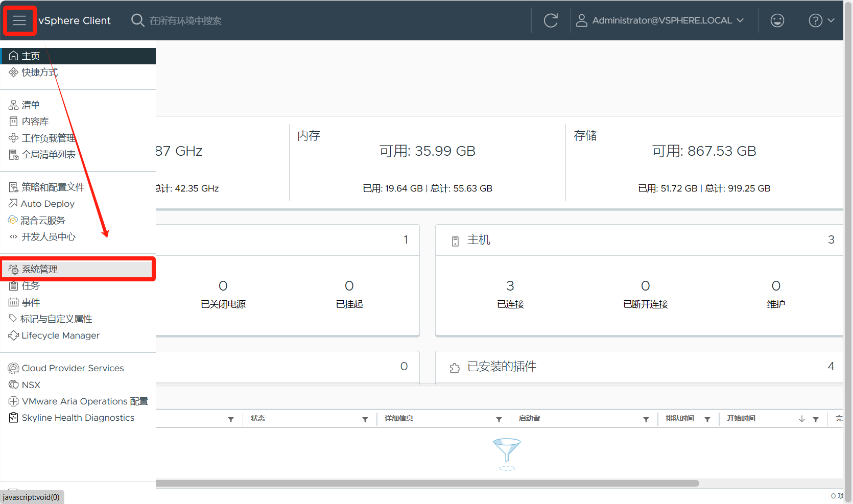853x504 pixels.
Task: Click the 已安装的插件 card title
Action: pyautogui.click(x=502, y=367)
